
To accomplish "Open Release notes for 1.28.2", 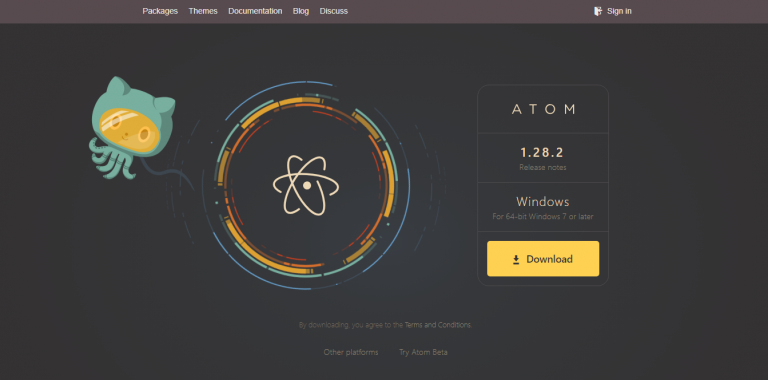I will tap(543, 167).
